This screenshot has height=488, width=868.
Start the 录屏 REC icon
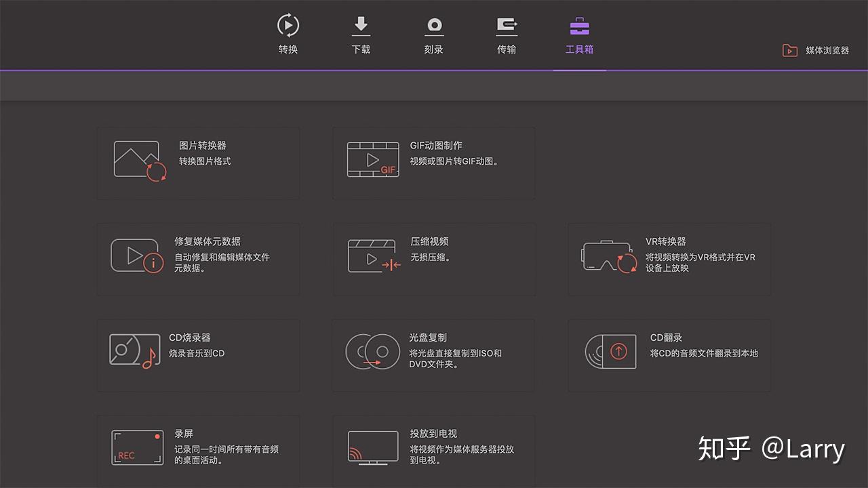click(x=138, y=448)
